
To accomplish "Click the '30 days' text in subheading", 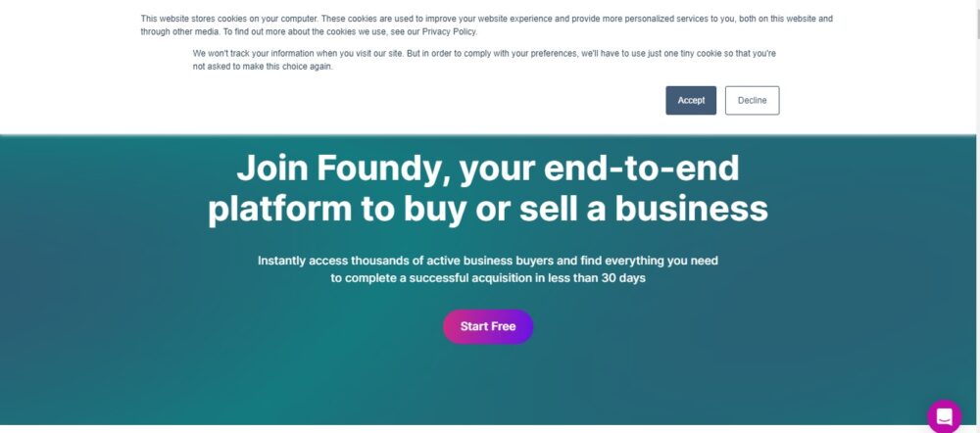I will [623, 278].
